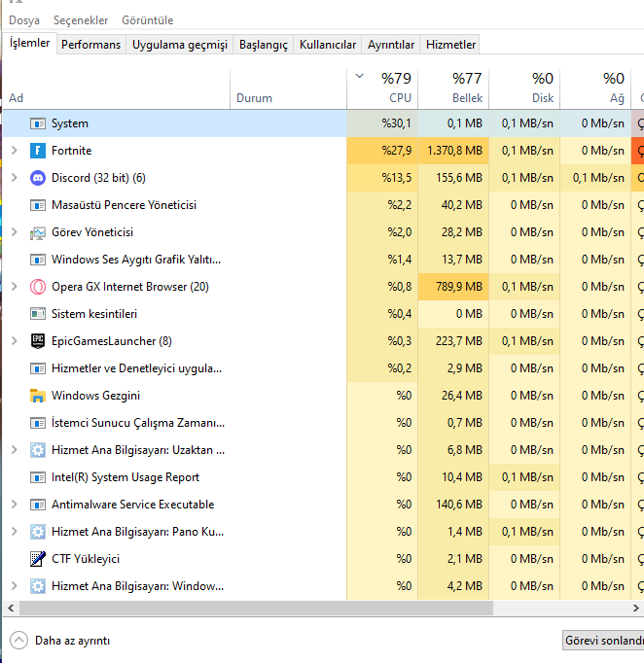Screen dimensions: 644x663
Task: Expand Hizmet Ana Bilgisayarı: Uzaktan row
Action: (x=14, y=450)
